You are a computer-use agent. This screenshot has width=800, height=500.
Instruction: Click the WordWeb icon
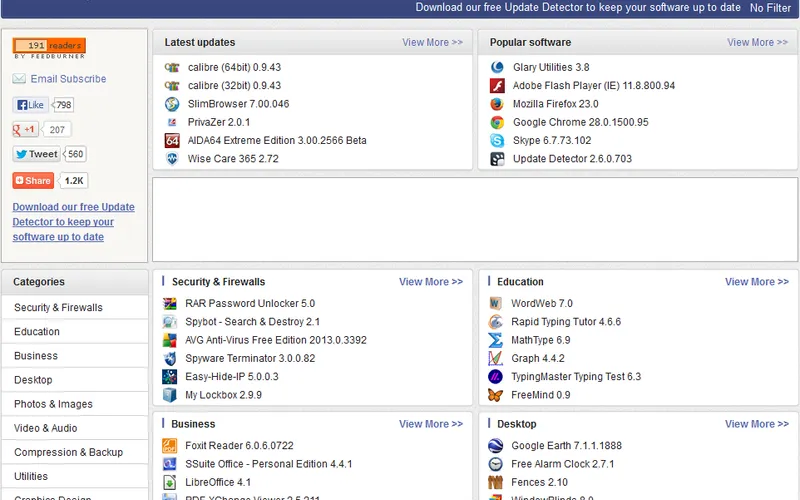point(495,304)
